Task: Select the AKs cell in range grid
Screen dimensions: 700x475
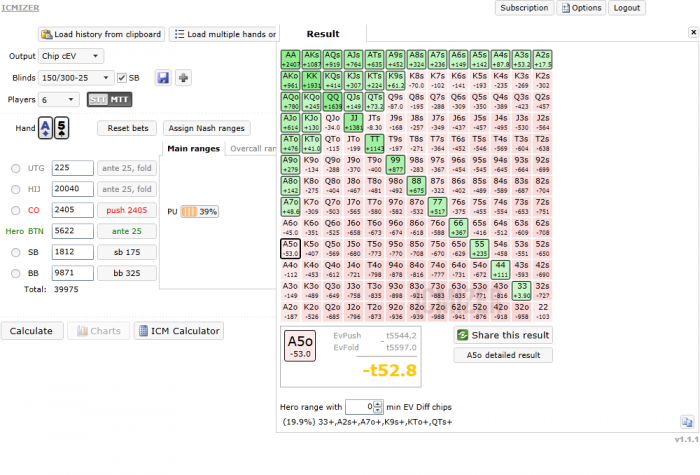Action: (311, 59)
